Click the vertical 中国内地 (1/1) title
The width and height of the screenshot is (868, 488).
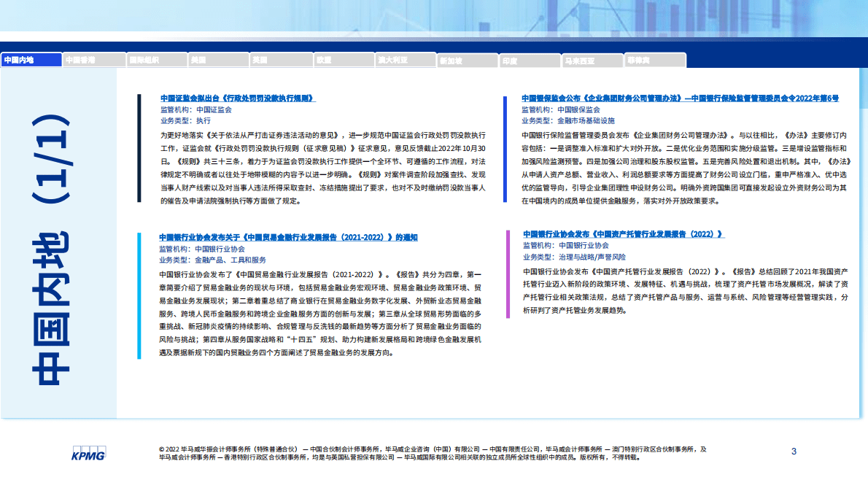51,248
